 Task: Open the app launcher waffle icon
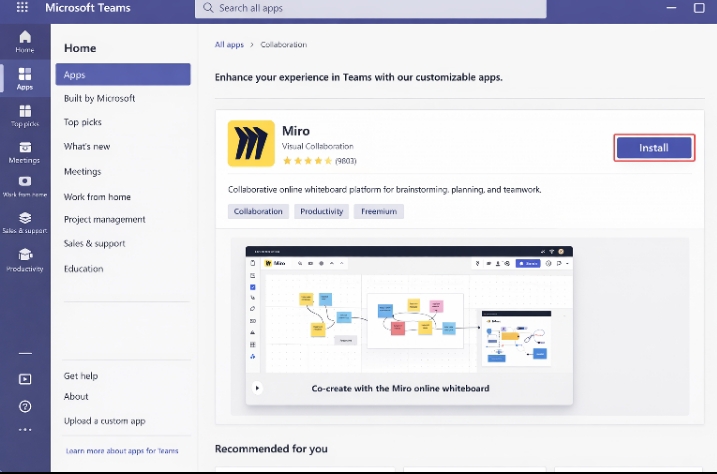[22, 8]
